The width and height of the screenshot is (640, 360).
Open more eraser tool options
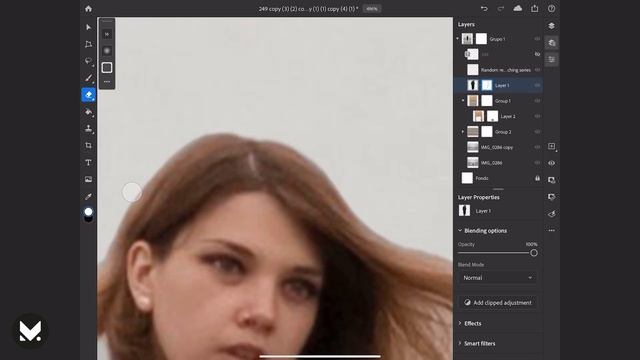107,82
